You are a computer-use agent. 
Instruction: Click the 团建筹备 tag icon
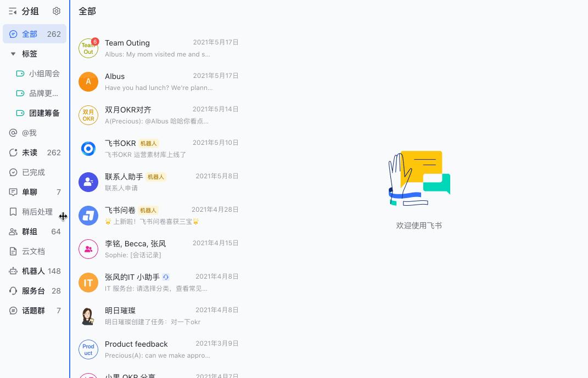(20, 113)
